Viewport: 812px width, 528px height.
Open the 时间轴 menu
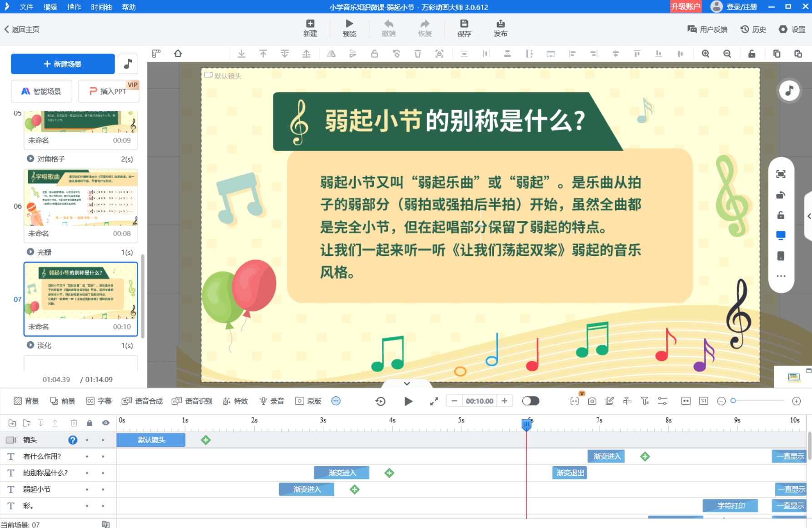click(101, 7)
